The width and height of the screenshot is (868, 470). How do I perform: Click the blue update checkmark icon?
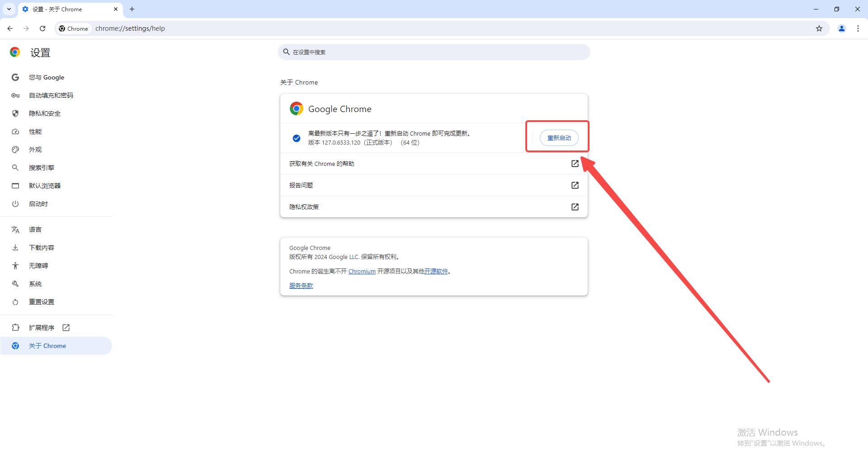297,138
